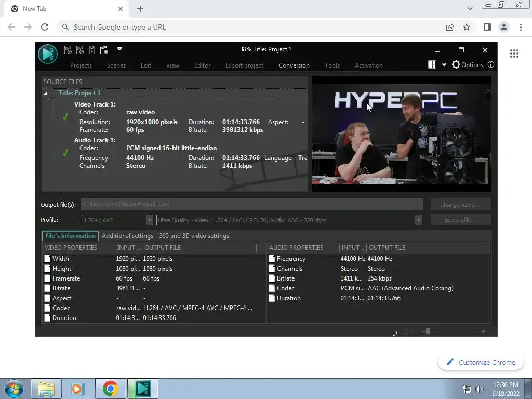Expand the layout dropdown arrow next to Options
The width and height of the screenshot is (532, 399).
pos(444,65)
